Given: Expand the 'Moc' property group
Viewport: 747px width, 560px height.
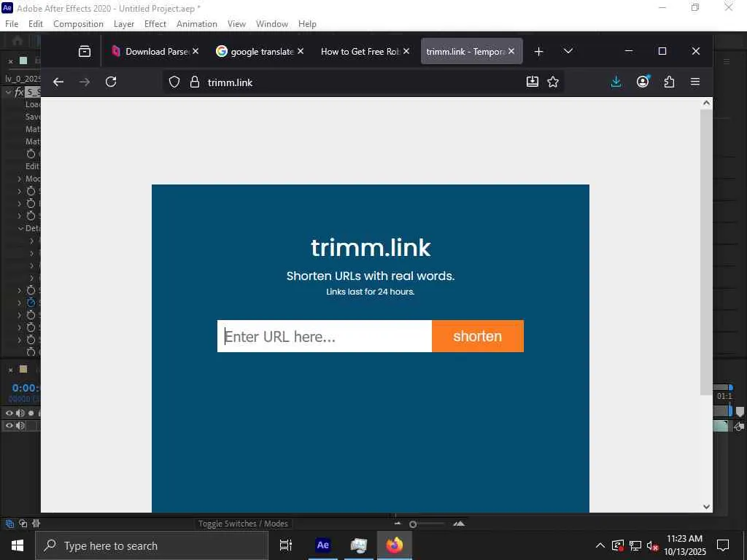Looking at the screenshot, I should click(x=20, y=179).
